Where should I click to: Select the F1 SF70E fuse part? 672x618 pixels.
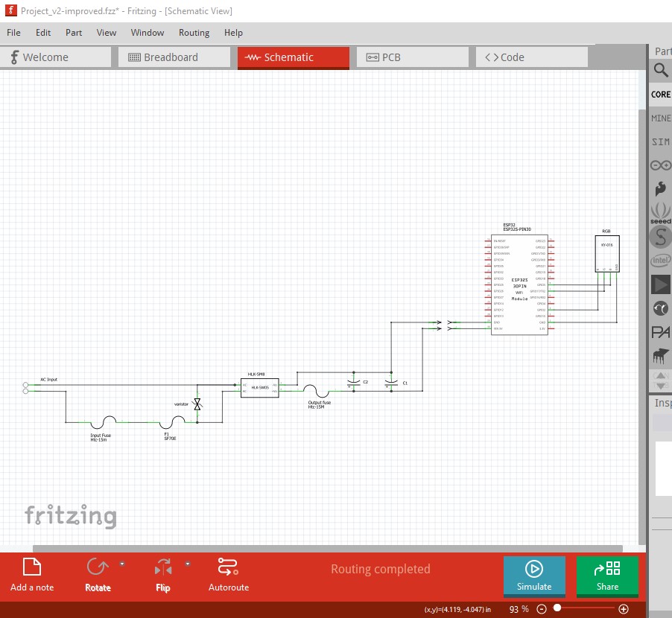tap(172, 422)
